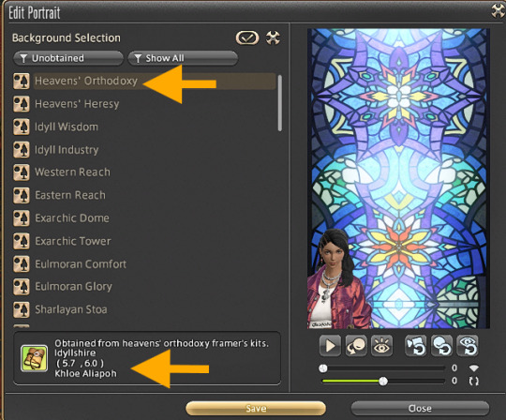506x420 pixels.
Task: Click the Heavens' Orthodoxy row icon
Action: (x=22, y=81)
